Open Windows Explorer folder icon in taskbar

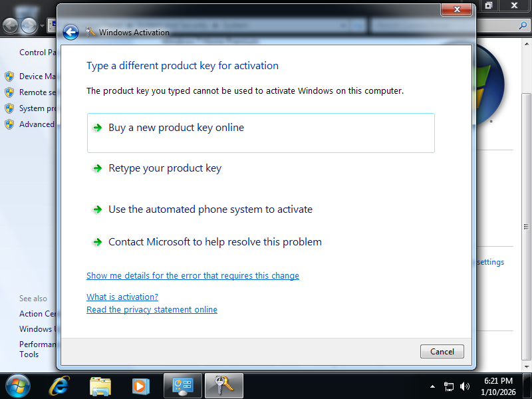(x=100, y=386)
